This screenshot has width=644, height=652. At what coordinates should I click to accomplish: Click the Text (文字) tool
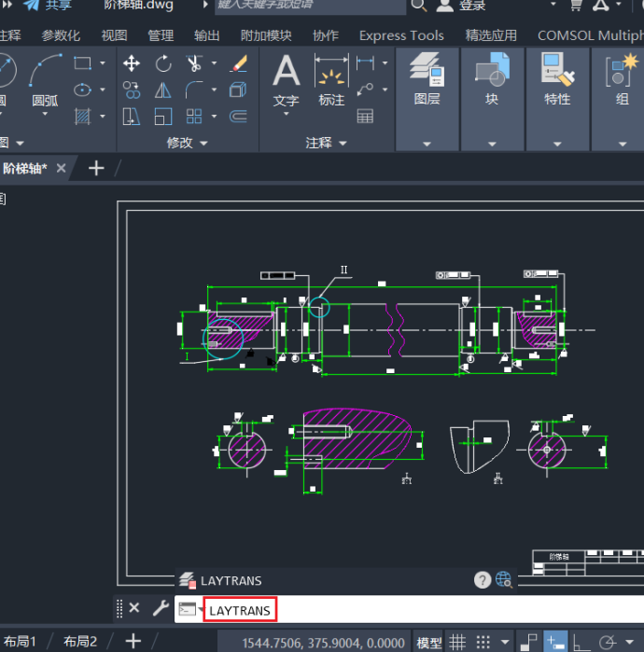(286, 81)
